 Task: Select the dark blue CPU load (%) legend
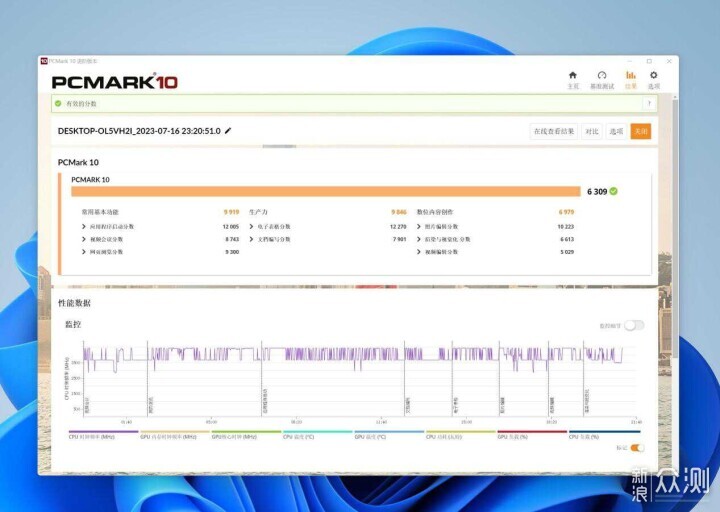[x=604, y=434]
